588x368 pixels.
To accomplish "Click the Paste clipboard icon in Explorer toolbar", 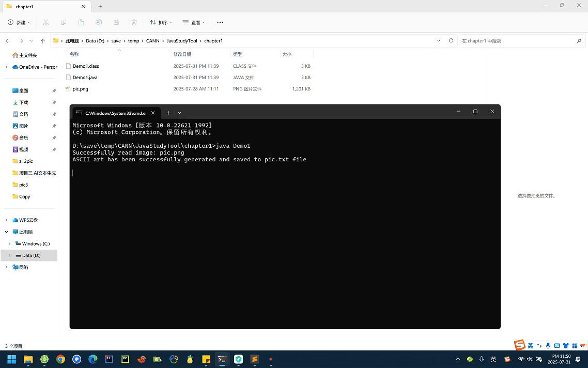I will click(x=81, y=23).
